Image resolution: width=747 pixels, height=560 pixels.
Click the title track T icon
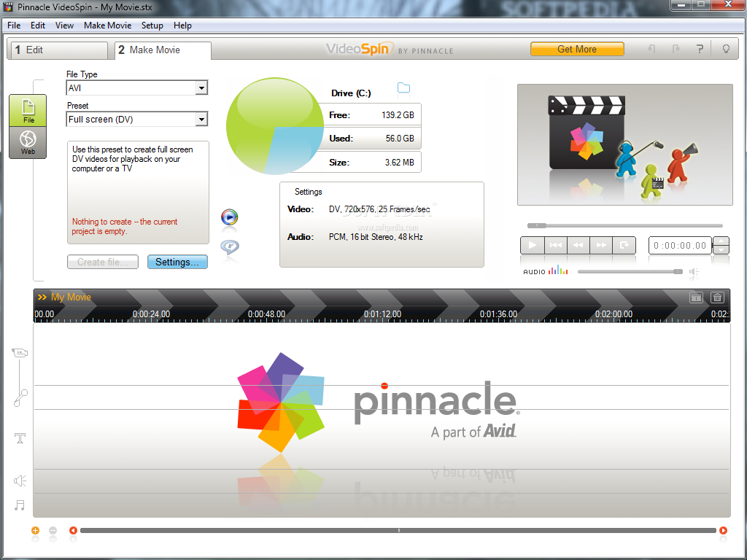click(20, 438)
